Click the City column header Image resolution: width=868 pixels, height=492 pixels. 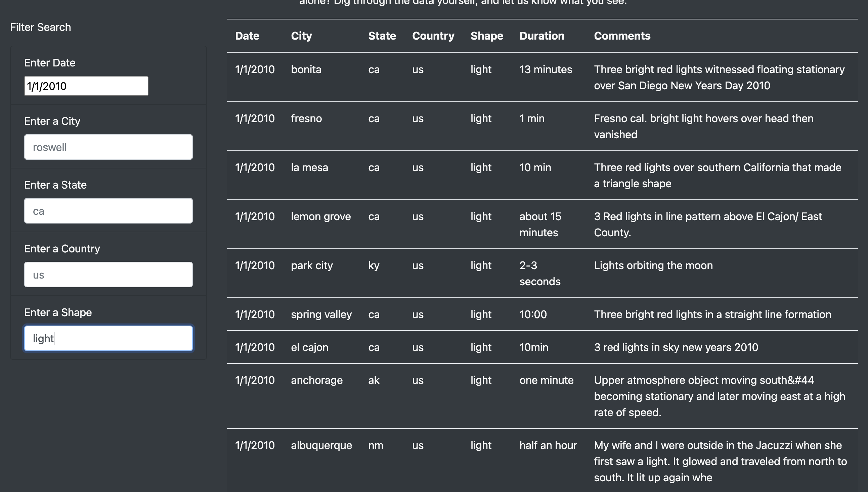pos(301,36)
